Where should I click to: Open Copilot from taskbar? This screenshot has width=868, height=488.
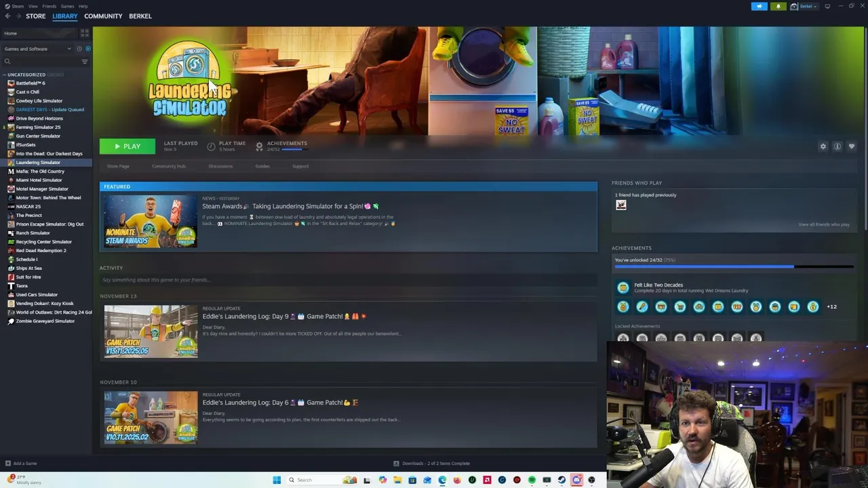coord(382,480)
